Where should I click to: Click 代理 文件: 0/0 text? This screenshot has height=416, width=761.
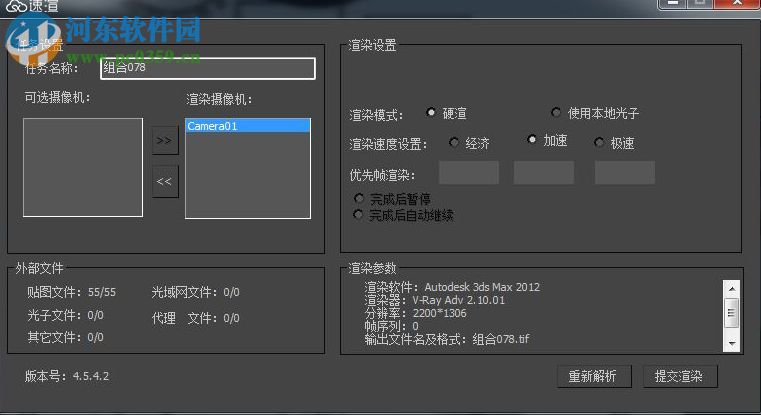(x=195, y=318)
